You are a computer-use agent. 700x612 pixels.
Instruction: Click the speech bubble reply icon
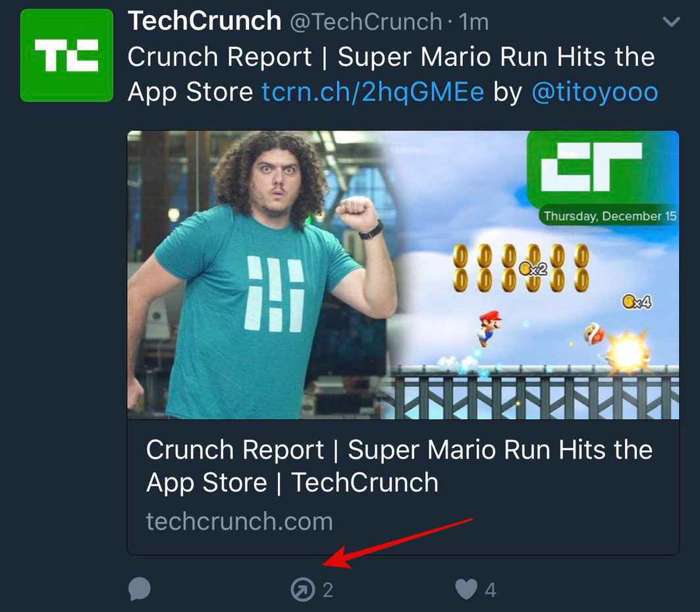click(x=140, y=590)
